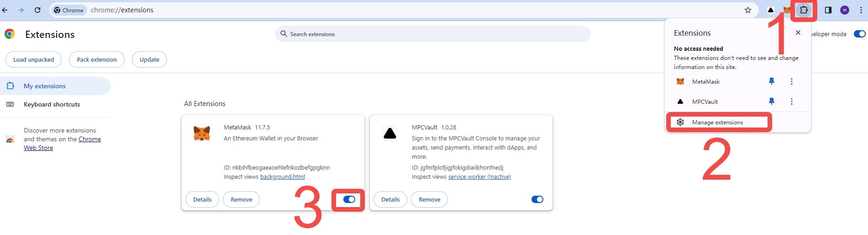Image resolution: width=868 pixels, height=235 pixels.
Task: Close the Extensions popup
Action: pos(798,32)
